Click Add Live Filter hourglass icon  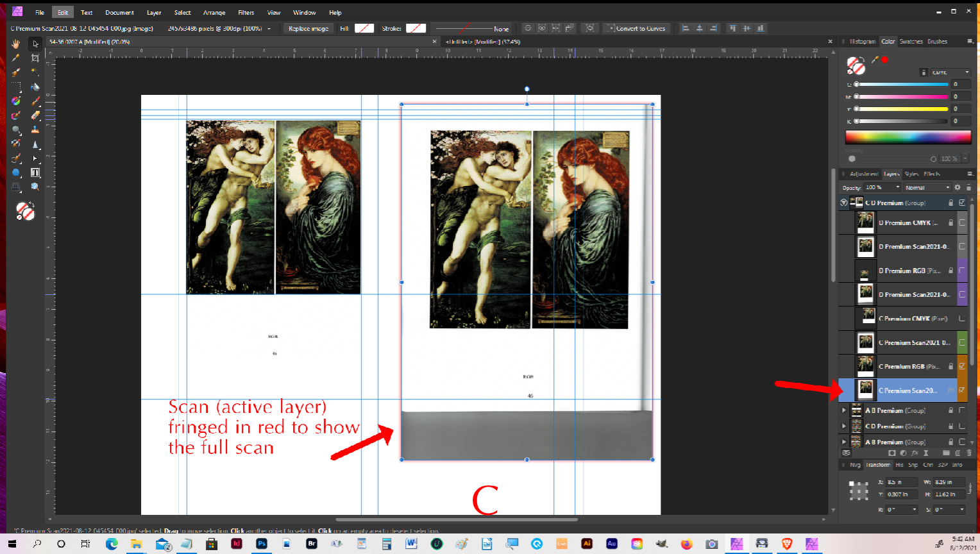(x=925, y=453)
